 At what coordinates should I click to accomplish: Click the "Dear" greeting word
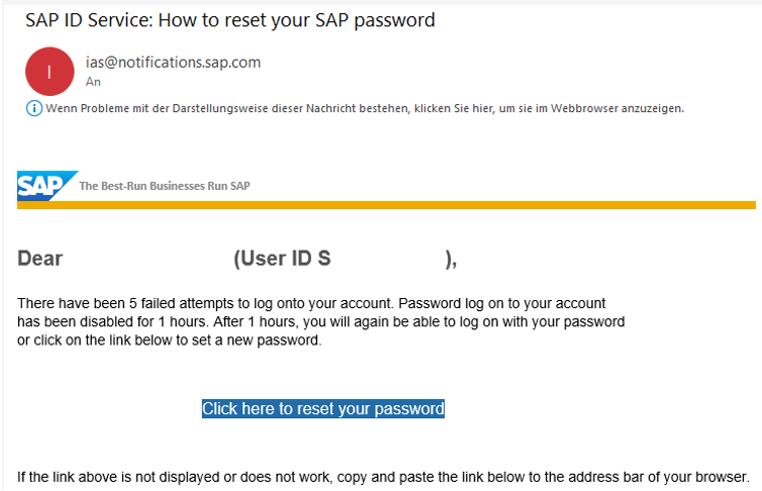coord(40,258)
